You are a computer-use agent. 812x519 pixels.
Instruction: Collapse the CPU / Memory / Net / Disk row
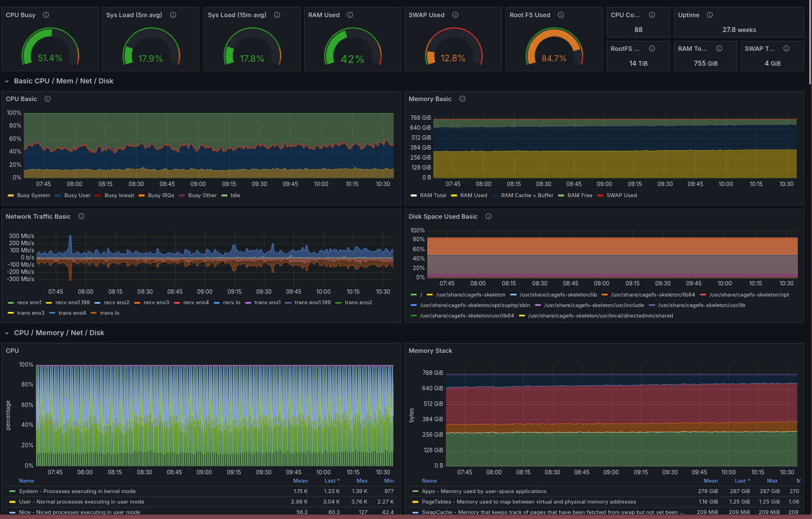tap(7, 333)
